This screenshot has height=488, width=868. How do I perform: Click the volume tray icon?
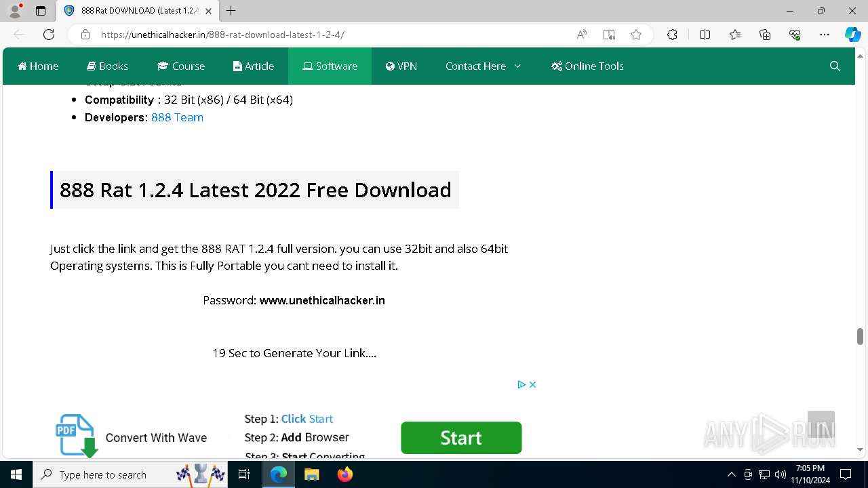click(781, 474)
